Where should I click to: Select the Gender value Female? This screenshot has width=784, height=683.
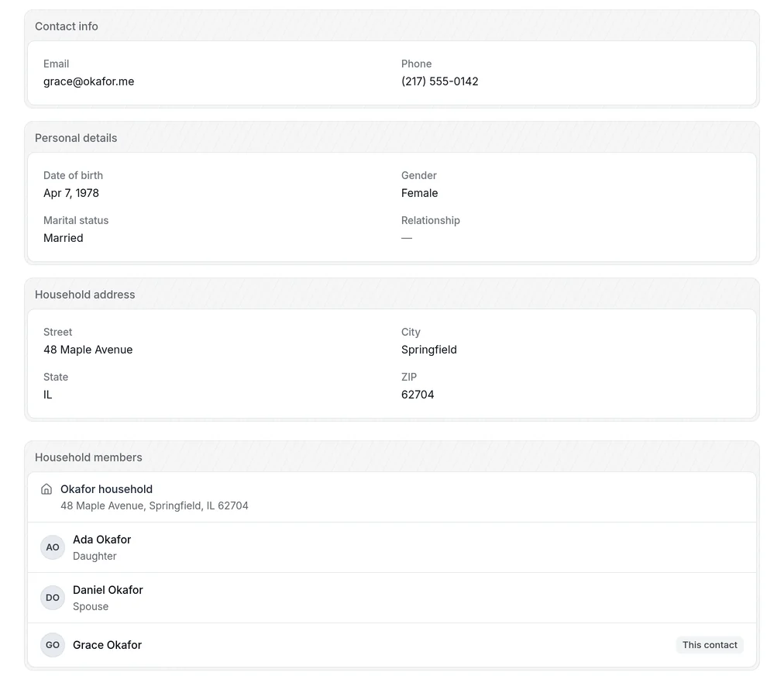pos(419,193)
